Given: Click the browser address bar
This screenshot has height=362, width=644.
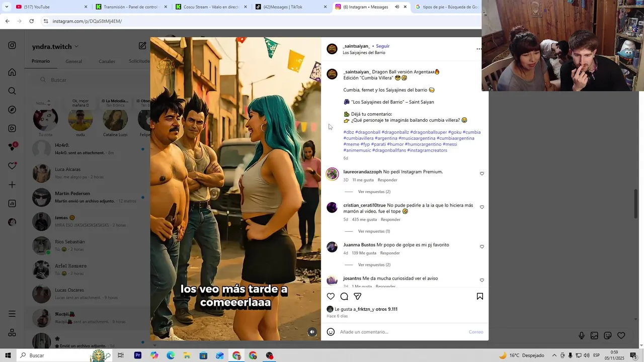Looking at the screenshot, I should [x=262, y=21].
